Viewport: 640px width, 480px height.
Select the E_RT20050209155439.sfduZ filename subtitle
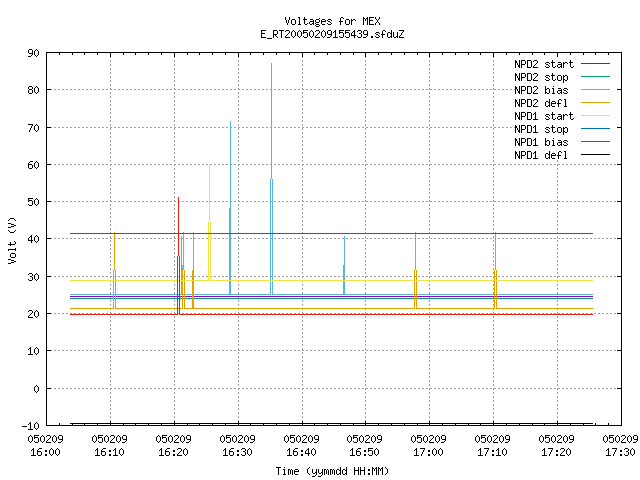pyautogui.click(x=332, y=34)
